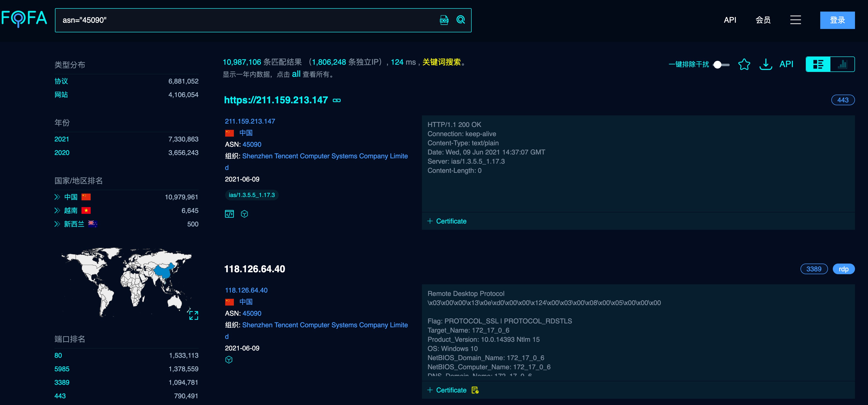This screenshot has width=868, height=405.
Task: Filter by 协议 type
Action: (x=61, y=81)
